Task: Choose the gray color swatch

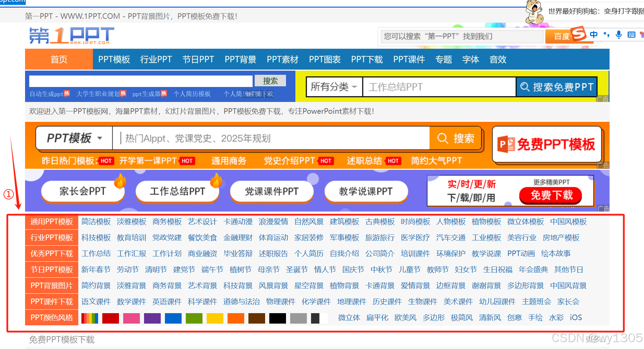Action: click(x=299, y=318)
